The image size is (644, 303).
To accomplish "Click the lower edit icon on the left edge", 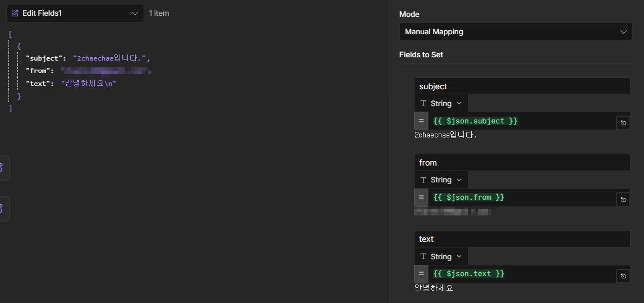I will point(2,209).
